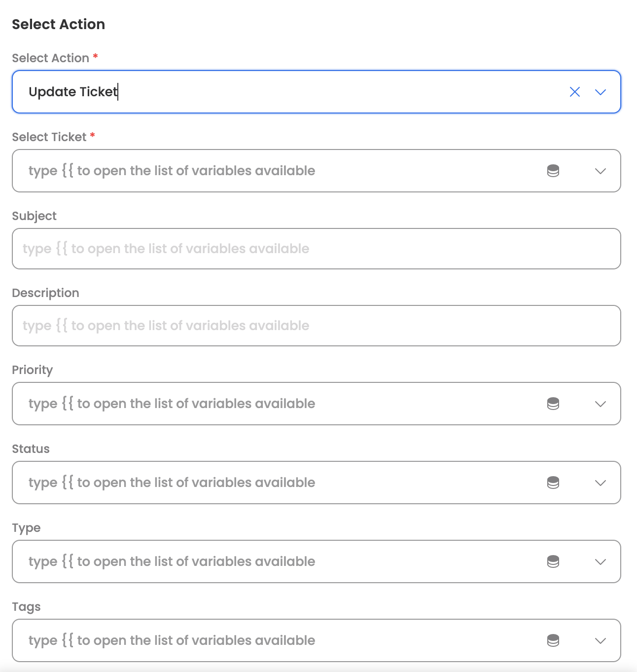This screenshot has height=672, width=637.
Task: Click the Status field placeholder text
Action: tap(172, 483)
